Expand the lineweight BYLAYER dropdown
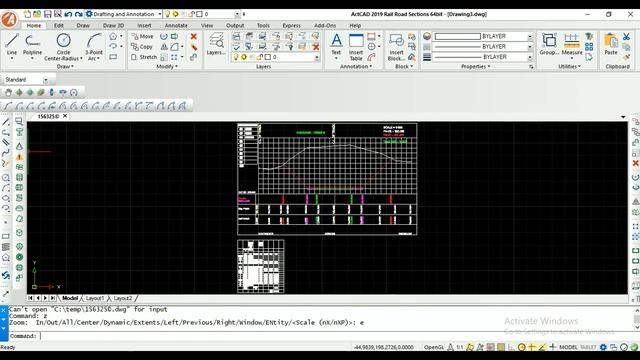This screenshot has height=360, width=640. pyautogui.click(x=530, y=57)
